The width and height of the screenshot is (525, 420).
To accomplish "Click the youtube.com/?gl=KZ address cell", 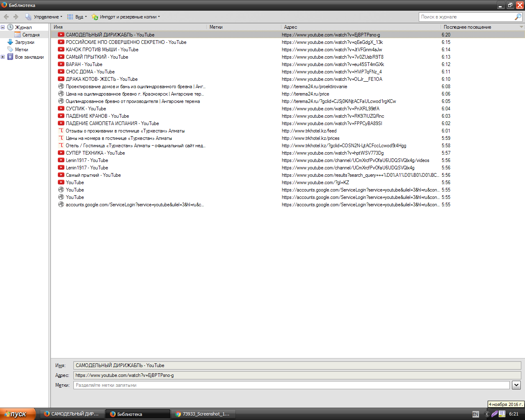I will (x=315, y=183).
